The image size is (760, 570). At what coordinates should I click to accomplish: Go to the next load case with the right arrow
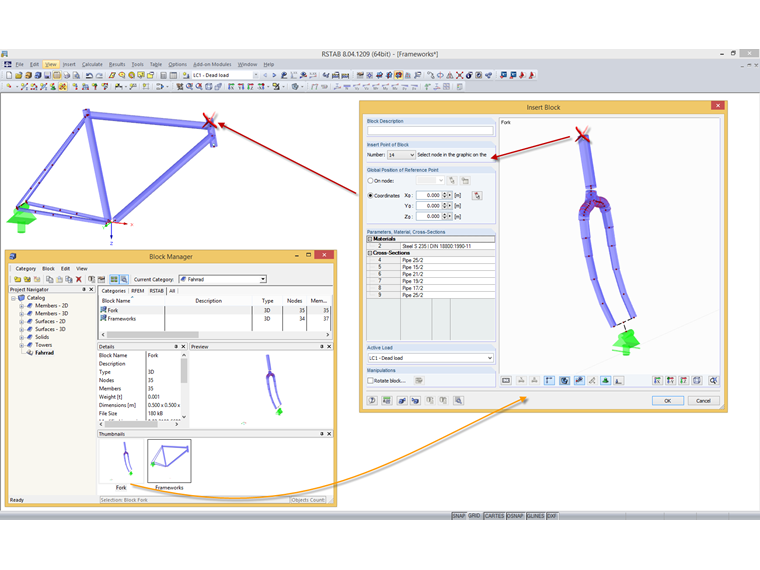[x=274, y=75]
